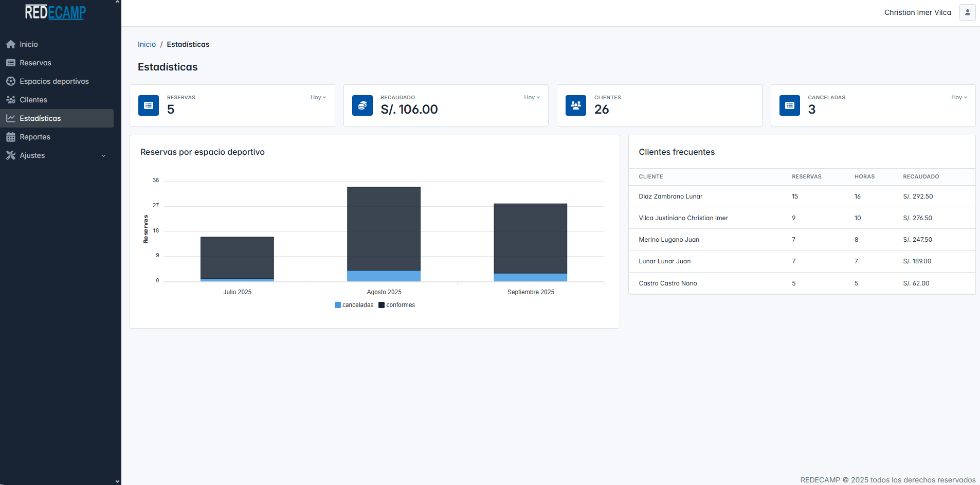
Task: Click the Reservas list icon in sidebar
Action: point(11,63)
